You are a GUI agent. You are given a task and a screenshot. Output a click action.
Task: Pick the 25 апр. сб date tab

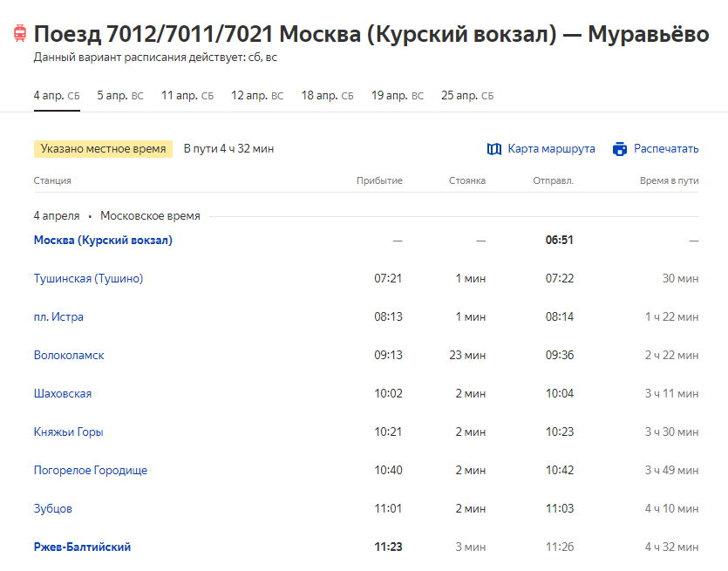(466, 96)
